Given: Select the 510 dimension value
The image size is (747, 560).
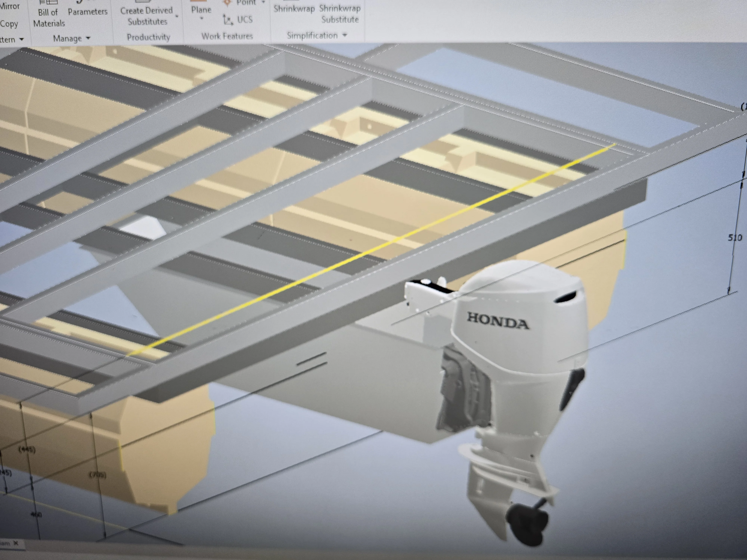Looking at the screenshot, I should coord(735,238).
